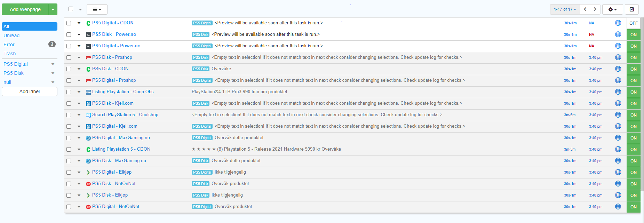644x223 pixels.
Task: Check the Search PlayStation 5 - Coolshop row box
Action: pos(69,115)
